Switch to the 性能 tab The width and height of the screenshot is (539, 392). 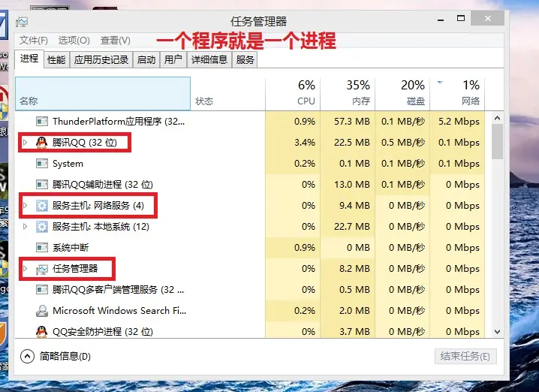57,60
